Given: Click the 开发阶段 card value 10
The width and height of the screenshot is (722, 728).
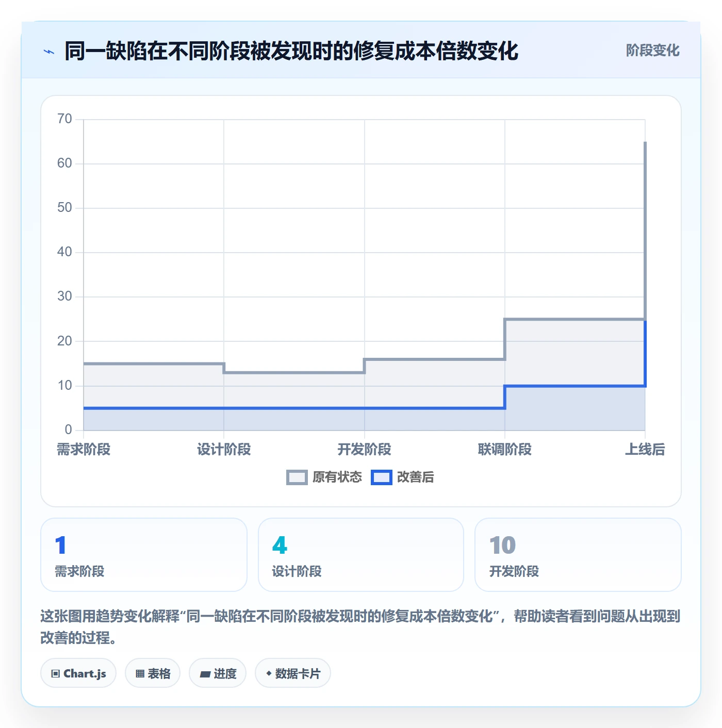Looking at the screenshot, I should click(502, 545).
